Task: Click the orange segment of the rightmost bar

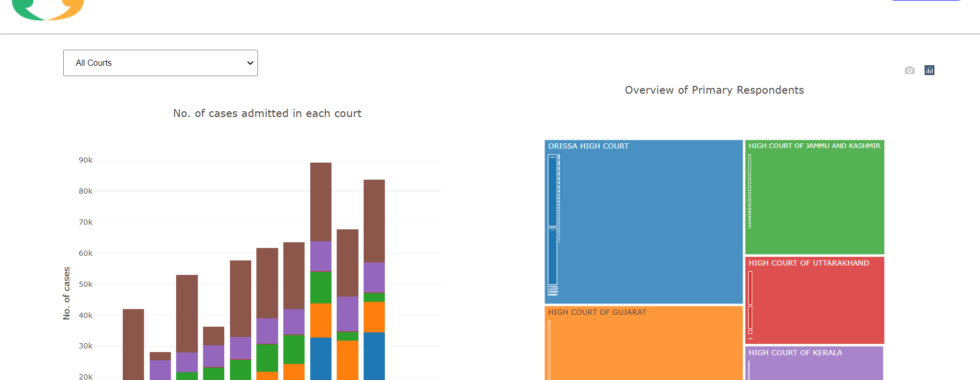Action: [374, 318]
